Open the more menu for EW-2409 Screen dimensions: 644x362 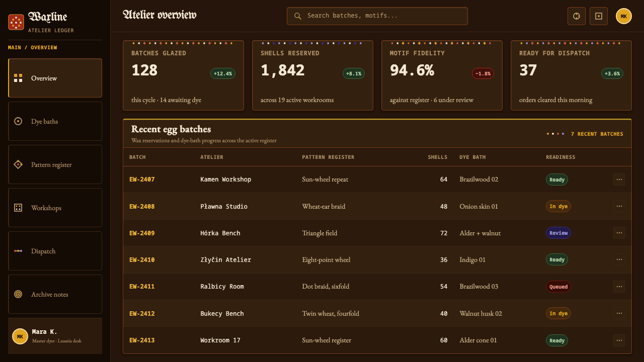pos(619,233)
